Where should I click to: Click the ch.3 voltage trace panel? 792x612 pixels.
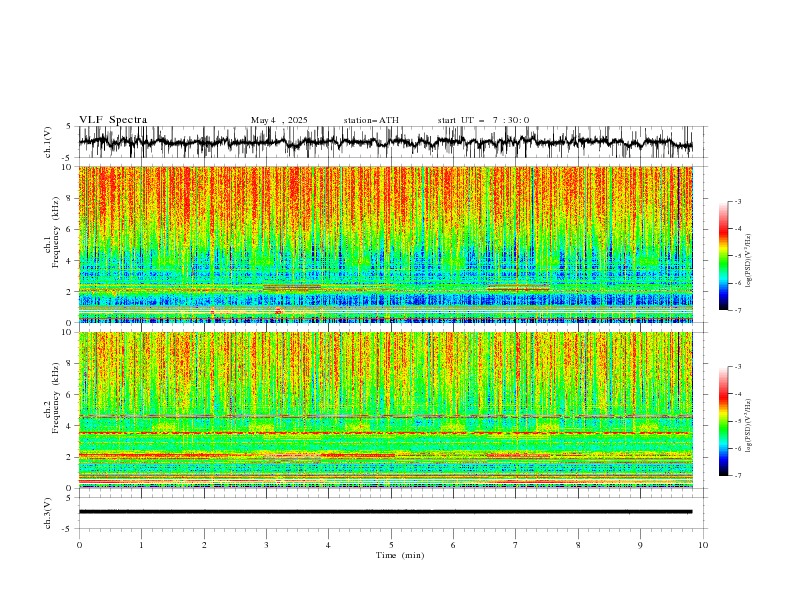coord(391,513)
